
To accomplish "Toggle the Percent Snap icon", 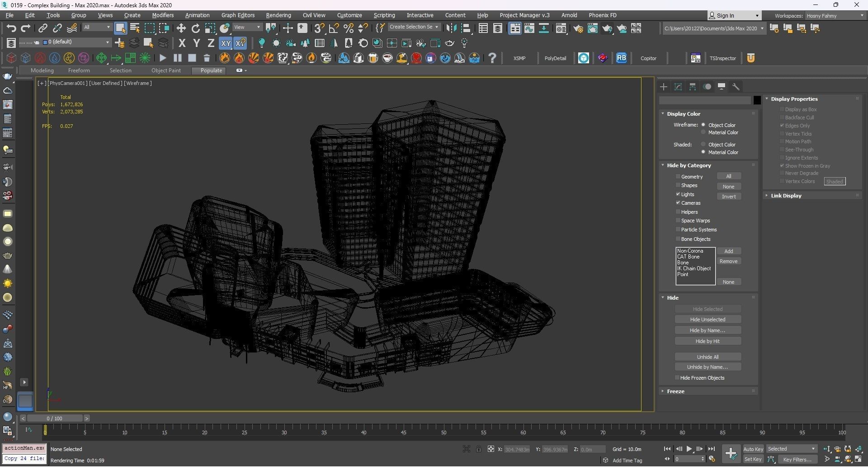I will coord(348,28).
